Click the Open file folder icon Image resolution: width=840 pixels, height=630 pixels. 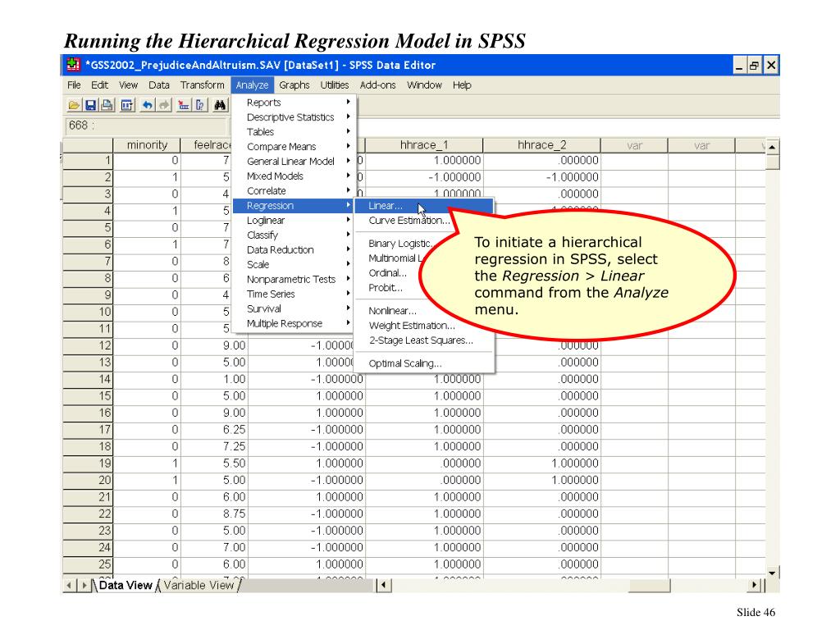click(x=75, y=105)
